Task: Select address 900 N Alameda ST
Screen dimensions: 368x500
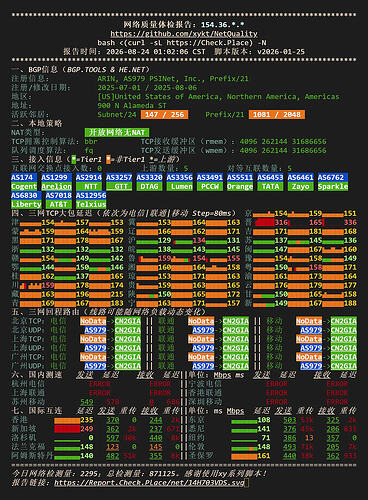Action: [132, 106]
